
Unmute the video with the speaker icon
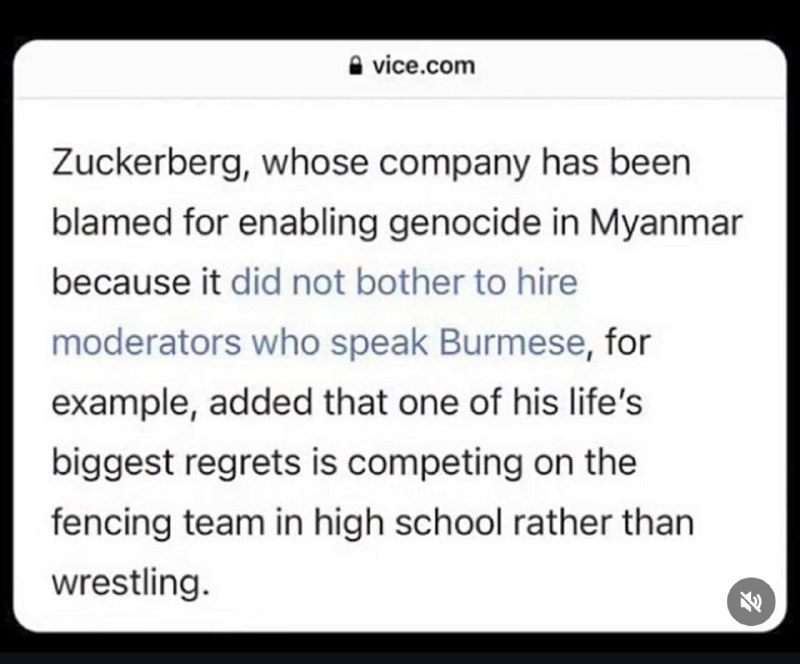(x=751, y=602)
